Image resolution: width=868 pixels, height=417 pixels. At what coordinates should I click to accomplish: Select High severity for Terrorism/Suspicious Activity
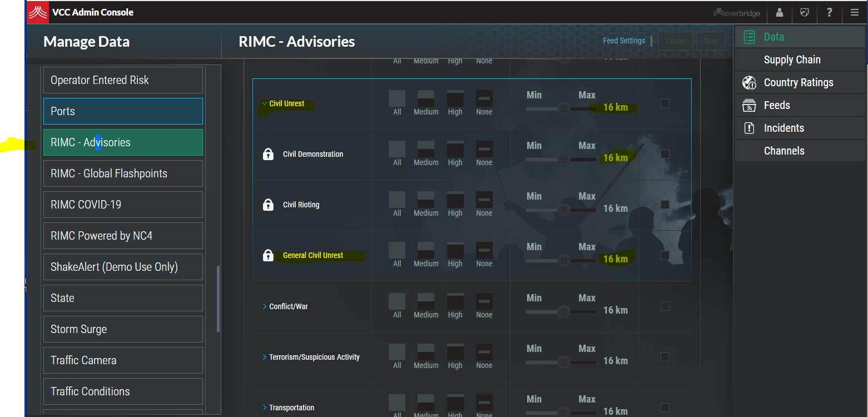click(x=455, y=352)
